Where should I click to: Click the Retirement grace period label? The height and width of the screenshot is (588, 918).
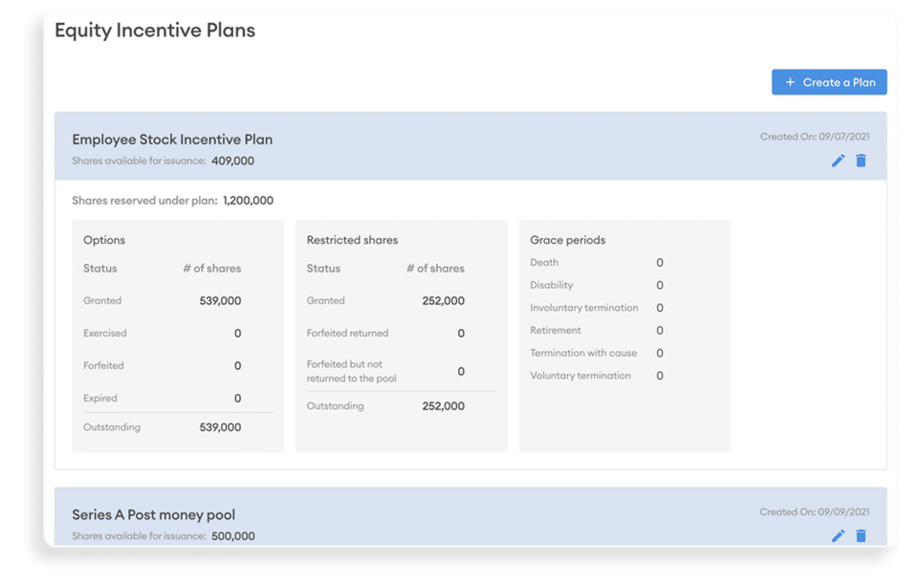click(x=556, y=330)
